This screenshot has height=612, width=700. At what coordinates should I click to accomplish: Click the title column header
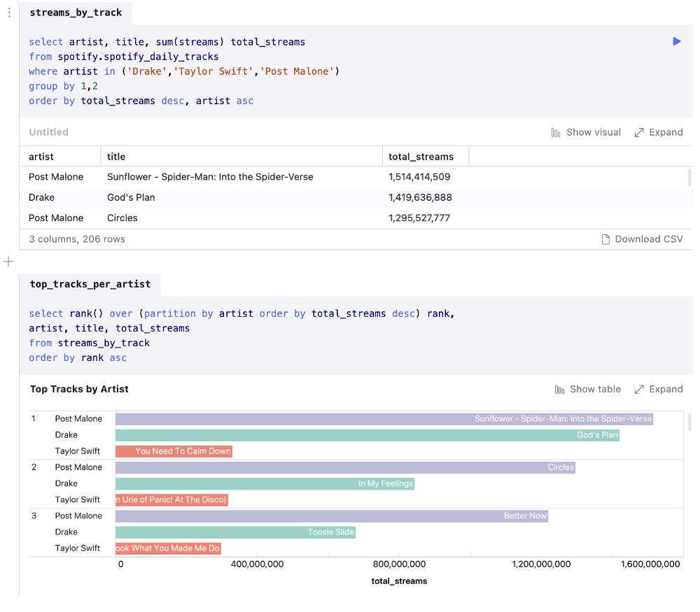[116, 157]
